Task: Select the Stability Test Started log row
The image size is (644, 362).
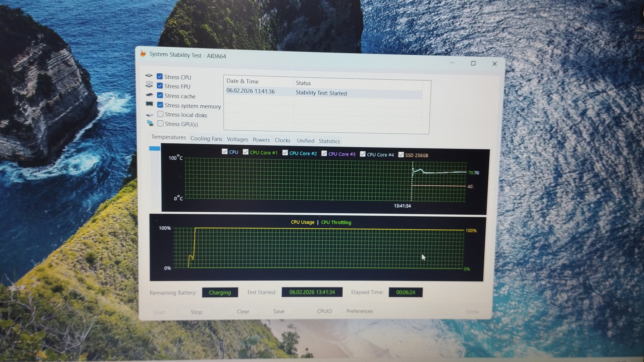Action: pyautogui.click(x=322, y=93)
